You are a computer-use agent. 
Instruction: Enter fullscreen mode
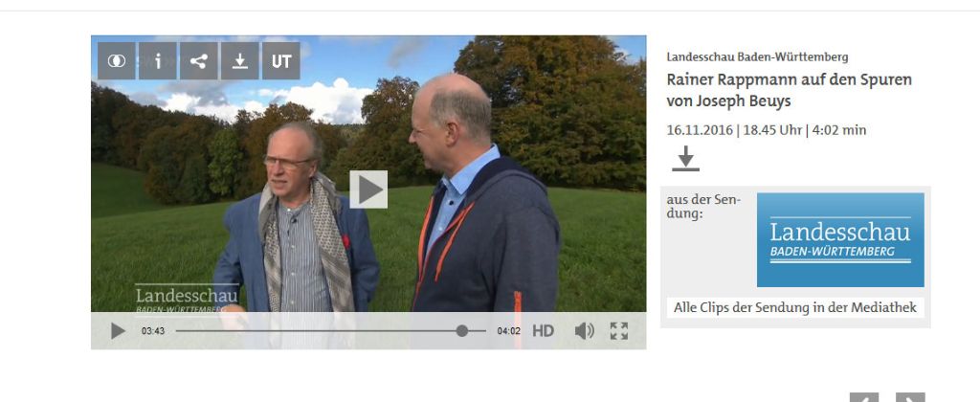[x=619, y=331]
